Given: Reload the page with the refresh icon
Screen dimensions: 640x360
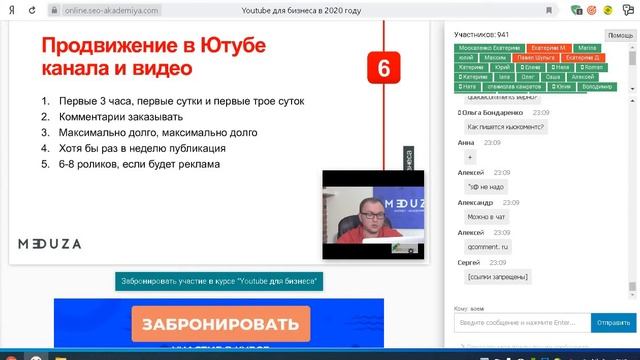Looking at the screenshot, I should tap(32, 10).
